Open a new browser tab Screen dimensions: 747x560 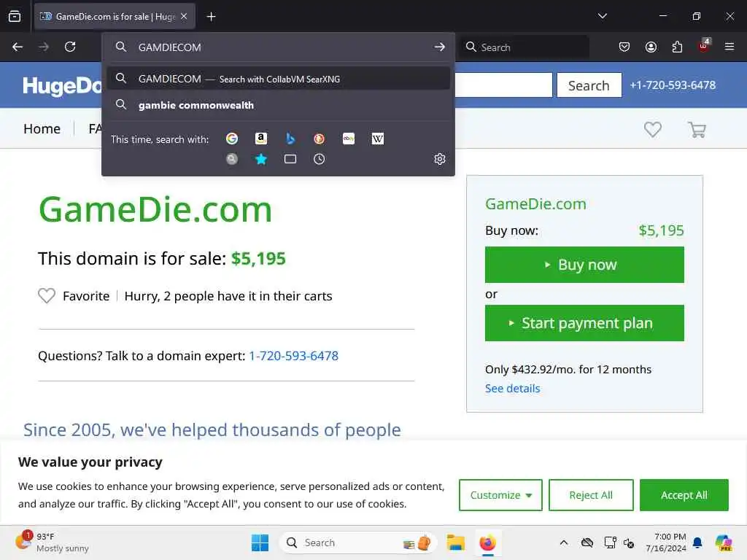point(211,17)
